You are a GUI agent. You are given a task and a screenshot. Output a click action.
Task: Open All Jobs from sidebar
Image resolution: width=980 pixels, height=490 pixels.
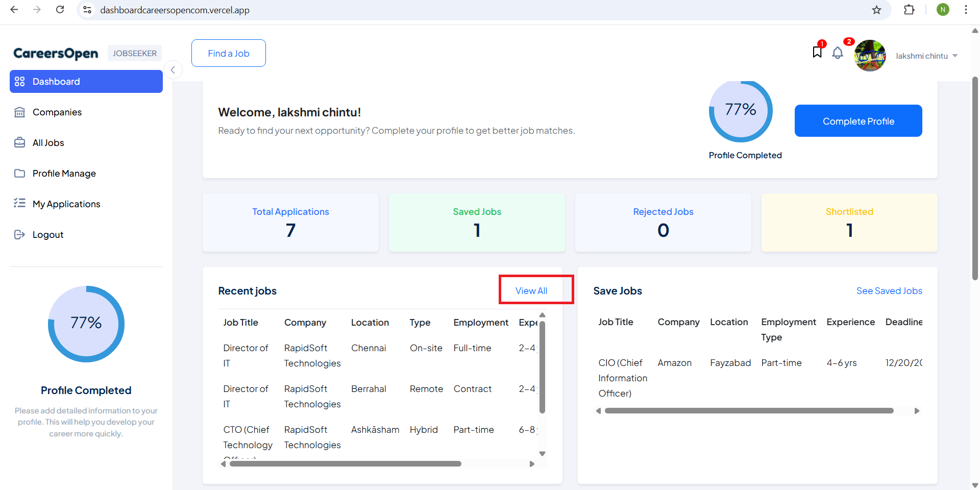tap(48, 143)
